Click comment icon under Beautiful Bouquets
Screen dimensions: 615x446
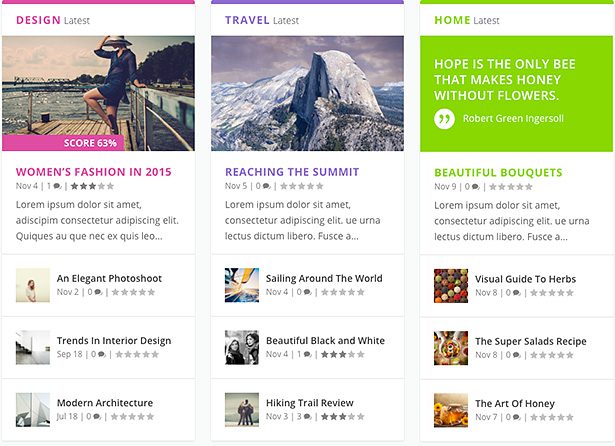pos(475,186)
